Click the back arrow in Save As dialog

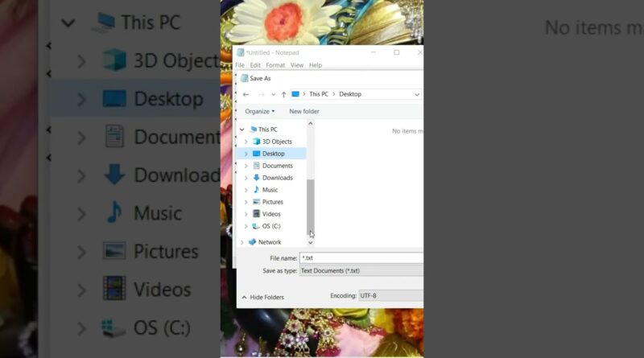(x=246, y=94)
